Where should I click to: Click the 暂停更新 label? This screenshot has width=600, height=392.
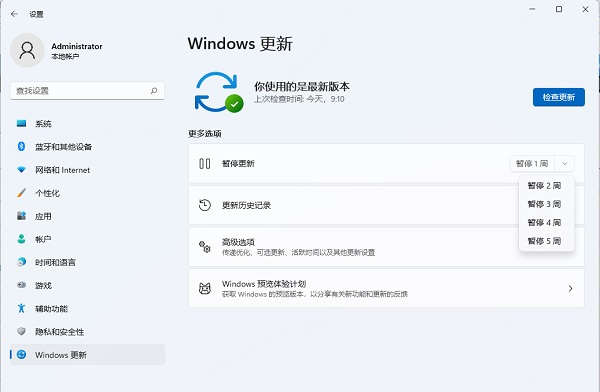coord(238,163)
